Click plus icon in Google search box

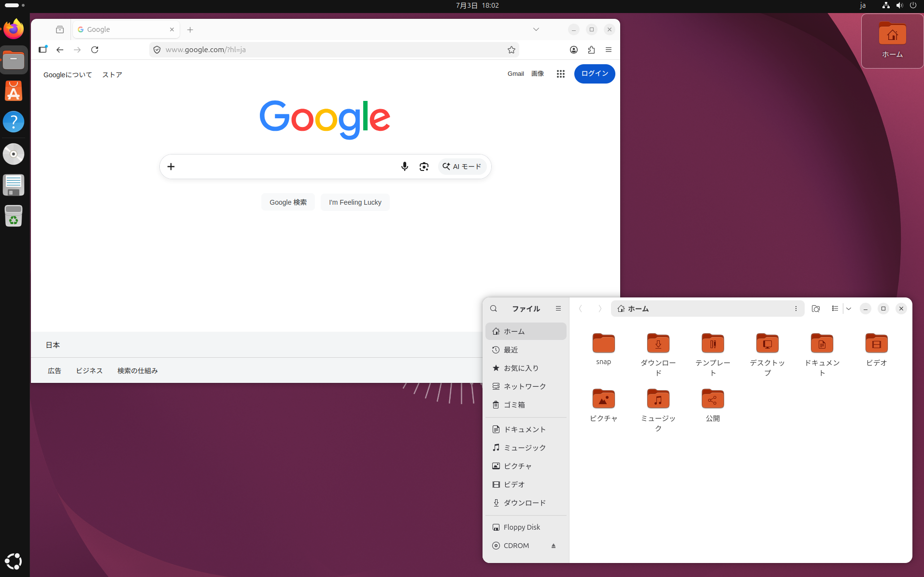171,167
